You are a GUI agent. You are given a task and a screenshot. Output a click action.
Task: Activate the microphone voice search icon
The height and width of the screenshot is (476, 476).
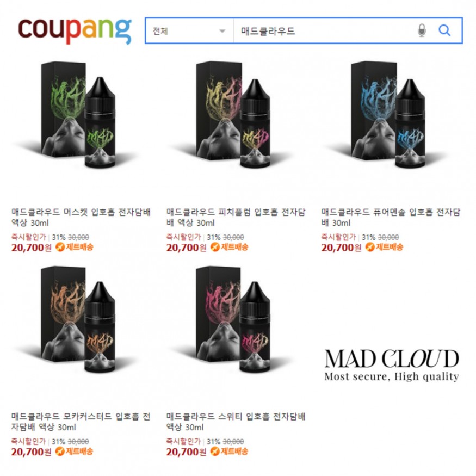click(422, 30)
